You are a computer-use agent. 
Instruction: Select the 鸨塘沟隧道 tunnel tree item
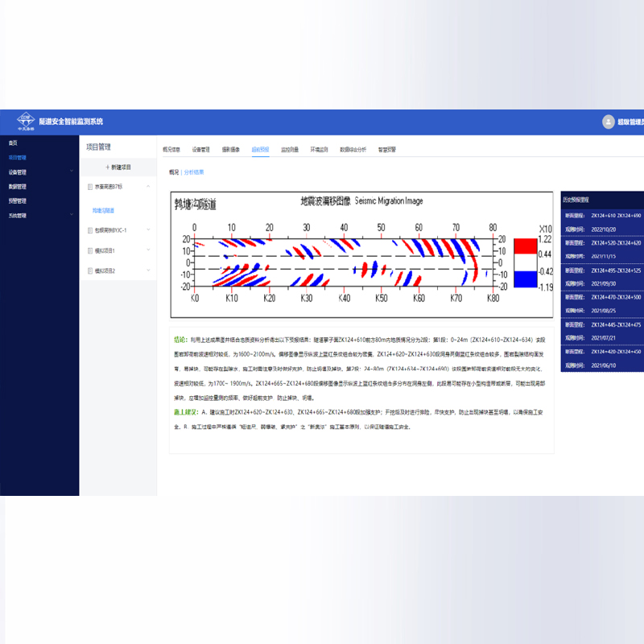103,211
